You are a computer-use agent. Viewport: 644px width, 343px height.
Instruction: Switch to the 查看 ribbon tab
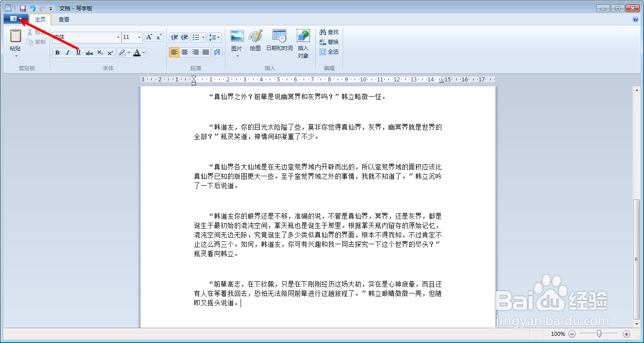tap(64, 19)
